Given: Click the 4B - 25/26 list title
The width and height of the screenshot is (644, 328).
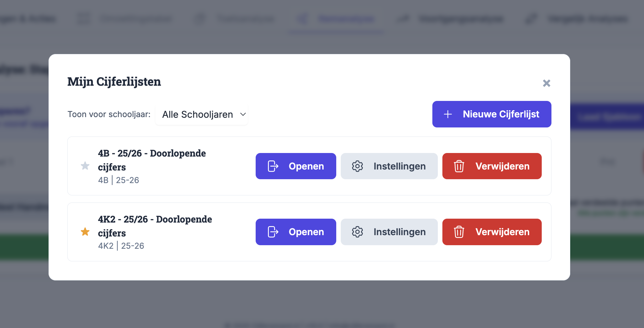Looking at the screenshot, I should [x=152, y=160].
